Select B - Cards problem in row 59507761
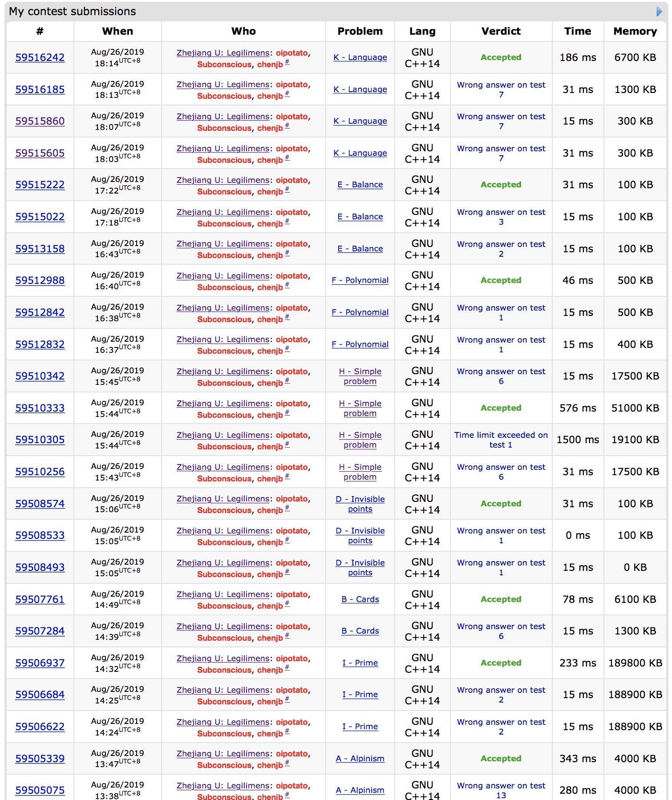The height and width of the screenshot is (800, 672). pyautogui.click(x=360, y=599)
